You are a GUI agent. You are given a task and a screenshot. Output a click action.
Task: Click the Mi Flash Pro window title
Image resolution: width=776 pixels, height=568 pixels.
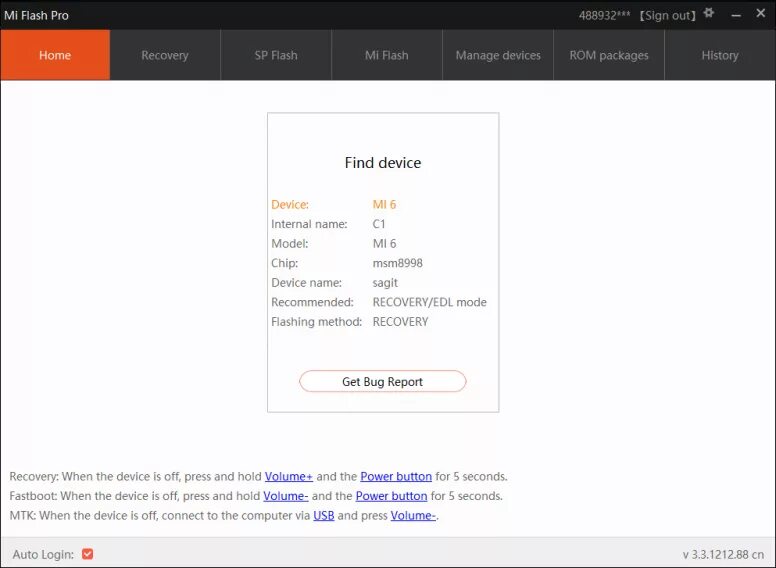[x=36, y=15]
